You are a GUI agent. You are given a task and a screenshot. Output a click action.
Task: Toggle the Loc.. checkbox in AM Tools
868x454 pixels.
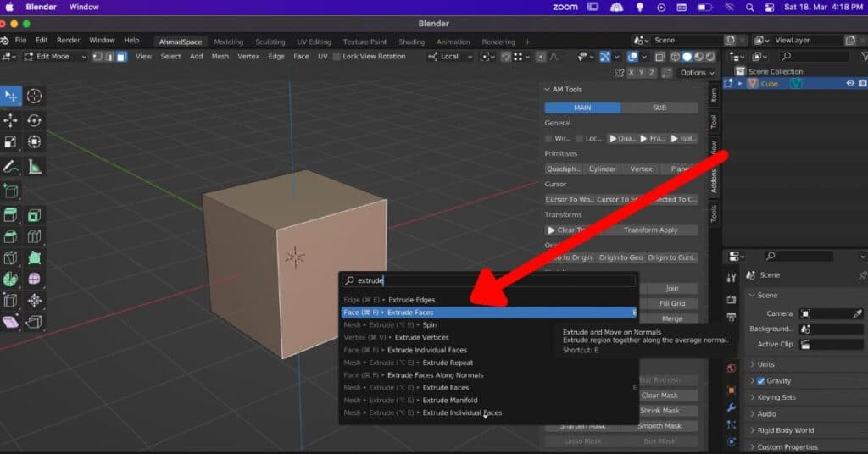point(580,139)
